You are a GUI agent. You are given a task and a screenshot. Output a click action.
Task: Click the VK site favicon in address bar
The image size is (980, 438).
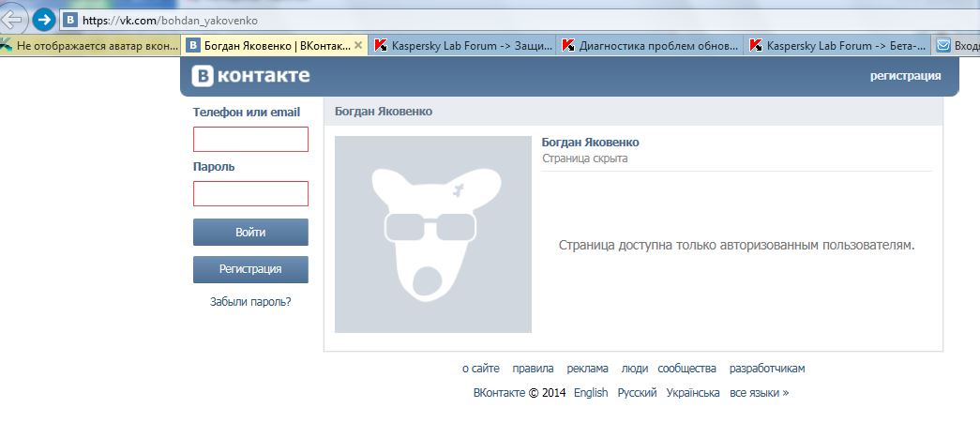[x=70, y=21]
